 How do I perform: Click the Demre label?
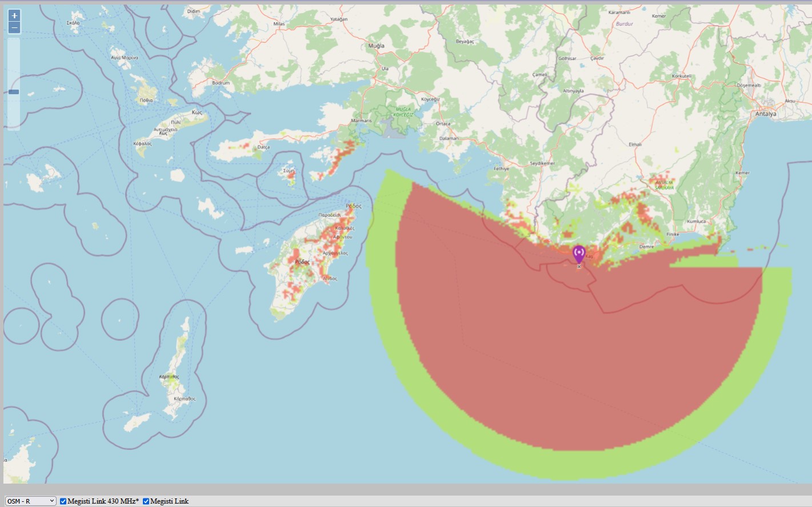(646, 247)
